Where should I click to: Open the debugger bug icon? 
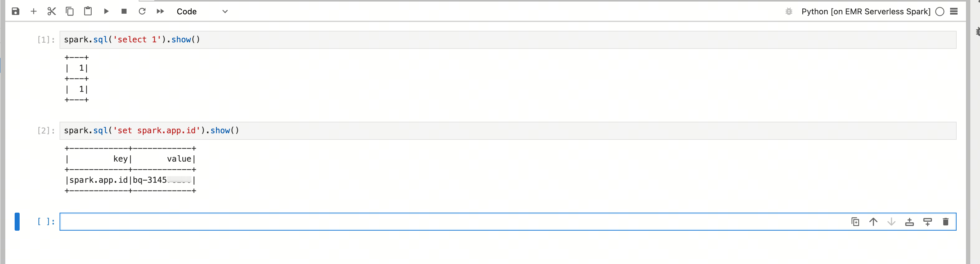[789, 12]
